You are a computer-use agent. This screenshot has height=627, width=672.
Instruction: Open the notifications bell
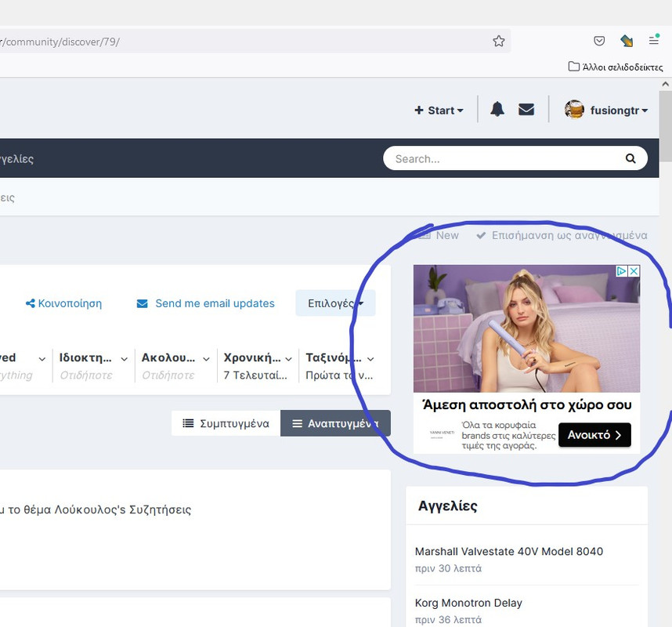pyautogui.click(x=497, y=110)
